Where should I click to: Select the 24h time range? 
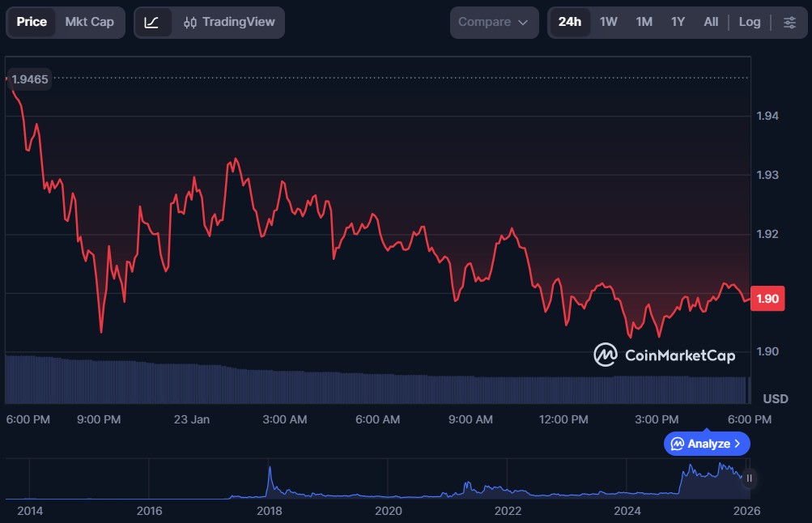coord(569,22)
